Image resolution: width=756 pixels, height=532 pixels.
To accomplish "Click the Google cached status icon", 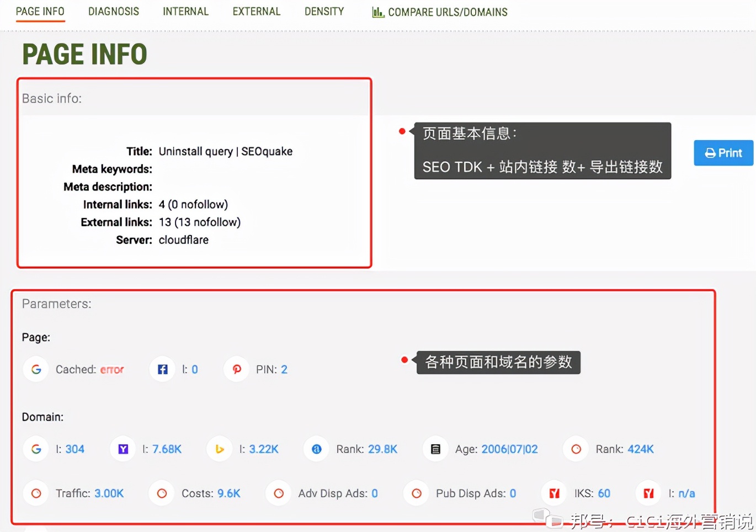I will click(35, 369).
